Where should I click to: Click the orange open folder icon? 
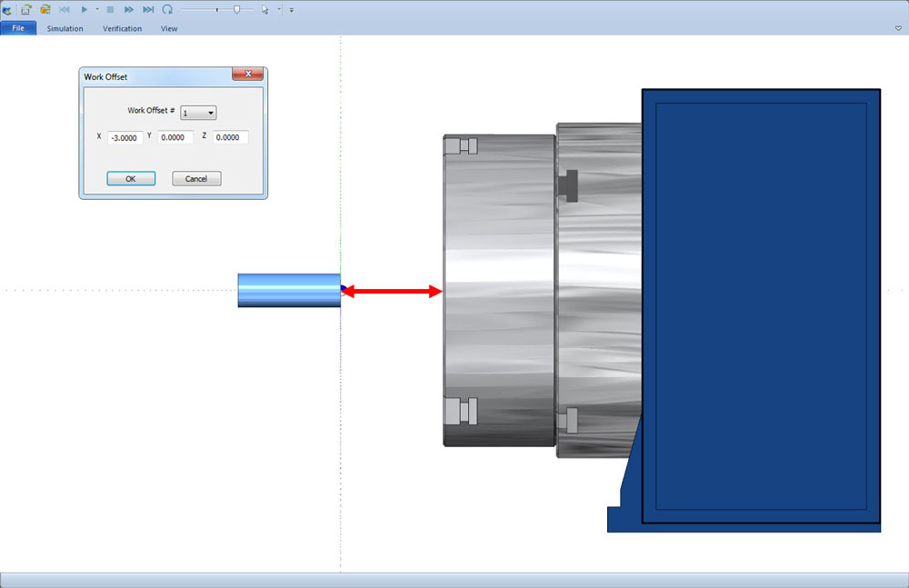coord(45,9)
